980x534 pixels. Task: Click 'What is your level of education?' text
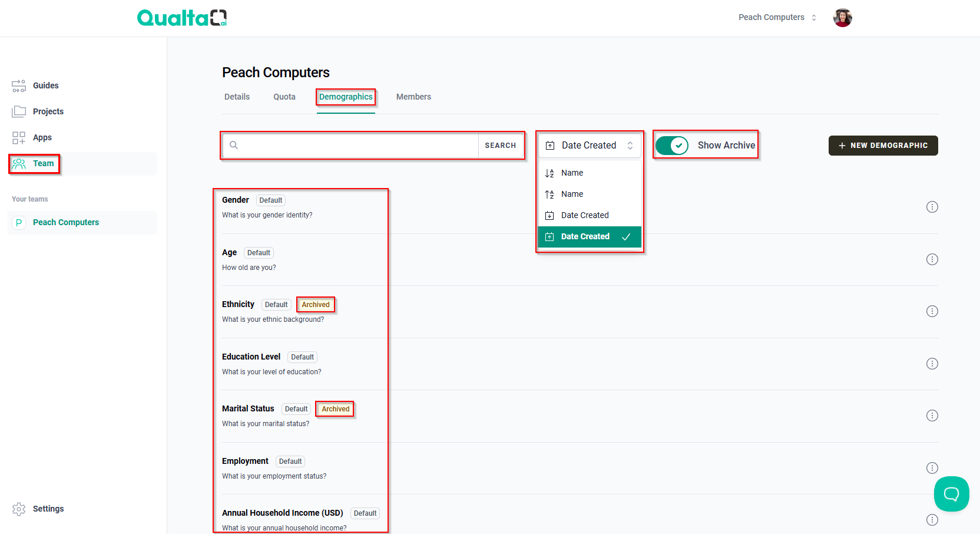272,372
